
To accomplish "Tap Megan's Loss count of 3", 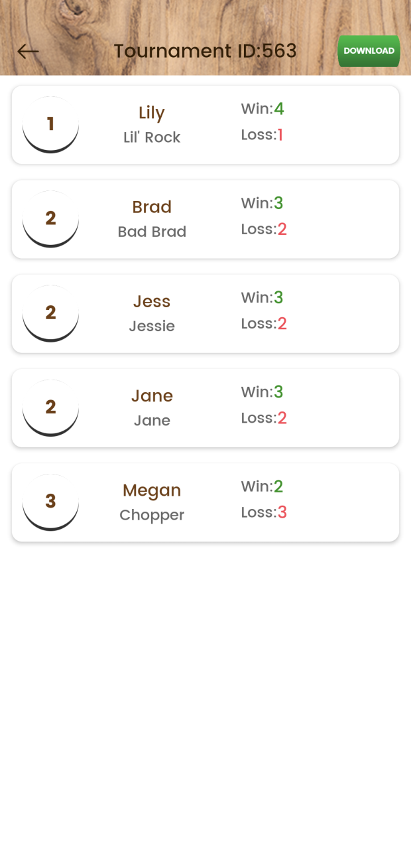I will [282, 512].
